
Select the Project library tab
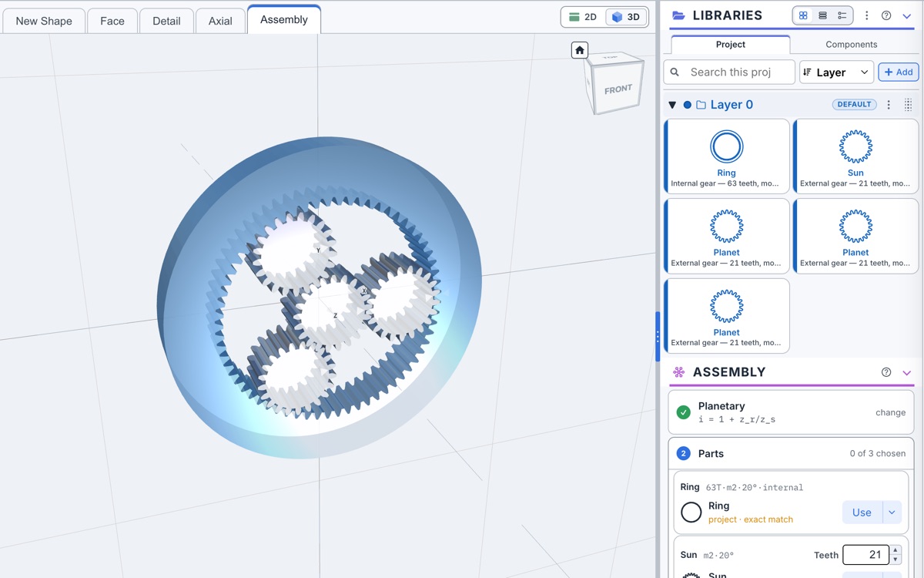pos(731,44)
